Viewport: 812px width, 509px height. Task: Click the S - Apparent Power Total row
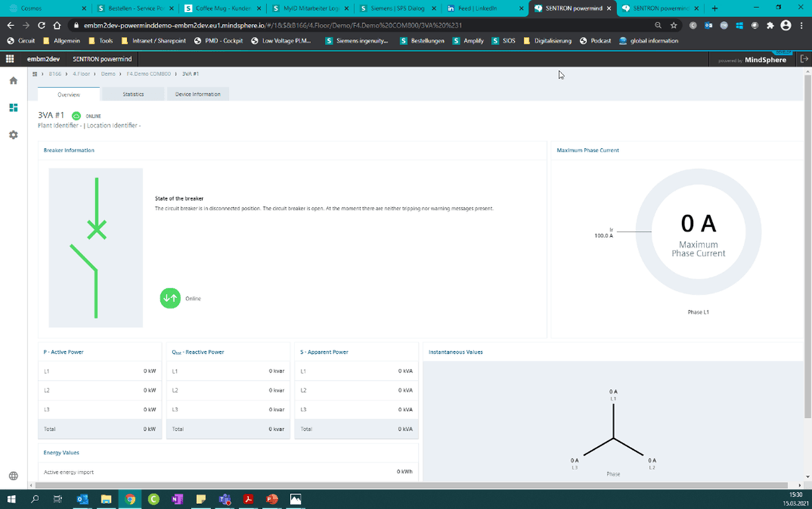357,429
